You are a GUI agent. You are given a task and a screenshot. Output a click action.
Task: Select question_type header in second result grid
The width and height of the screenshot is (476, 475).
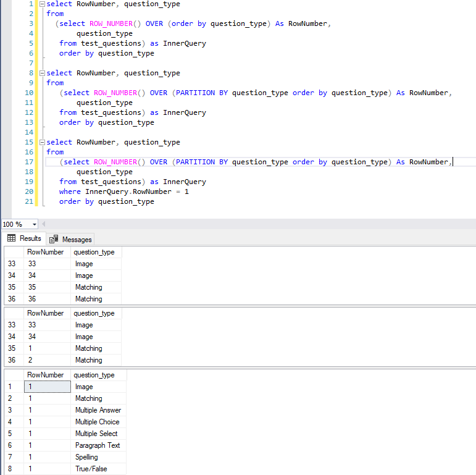click(96, 313)
